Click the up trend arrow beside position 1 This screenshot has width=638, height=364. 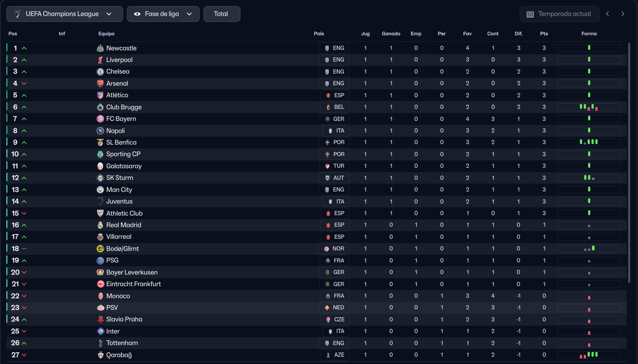pyautogui.click(x=24, y=48)
